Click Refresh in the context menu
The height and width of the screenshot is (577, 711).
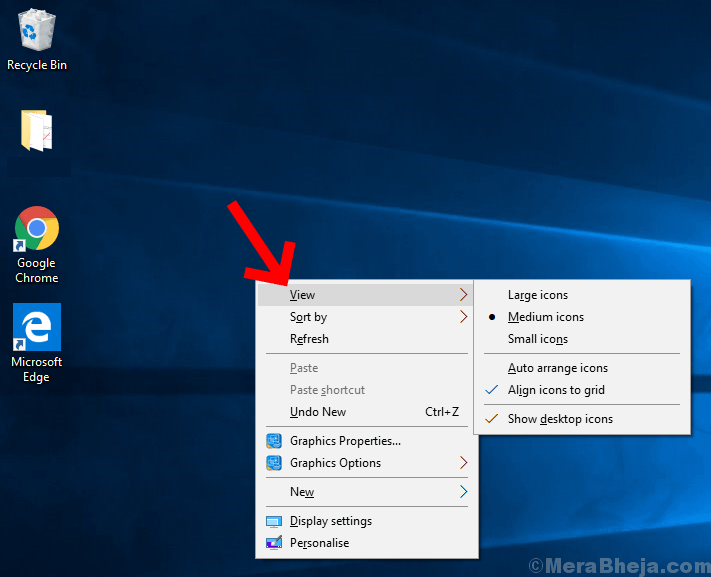(365, 339)
